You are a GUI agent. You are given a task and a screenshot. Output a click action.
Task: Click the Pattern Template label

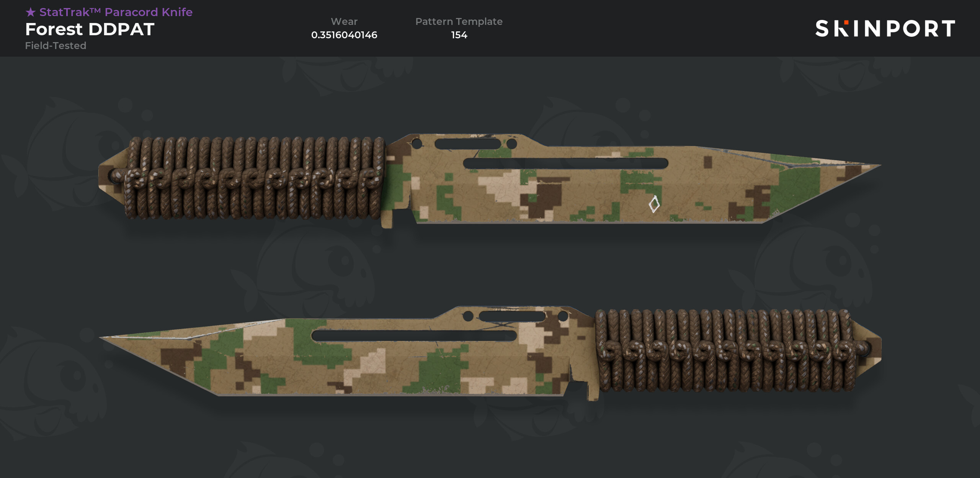pyautogui.click(x=459, y=21)
